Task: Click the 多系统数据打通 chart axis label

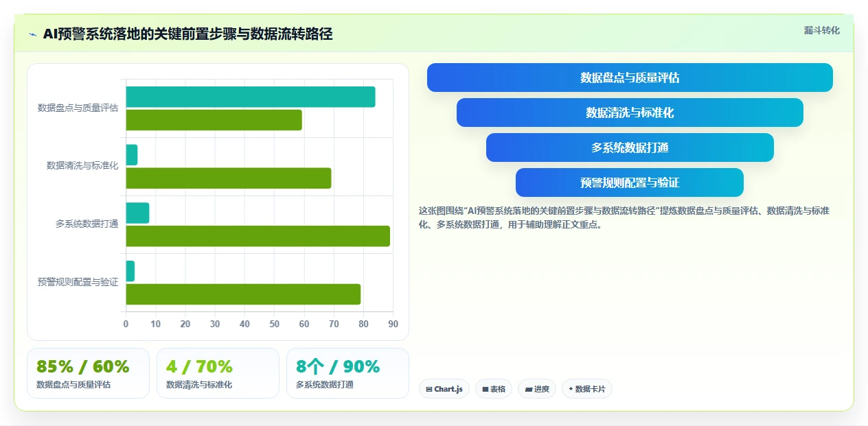Action: 87,224
